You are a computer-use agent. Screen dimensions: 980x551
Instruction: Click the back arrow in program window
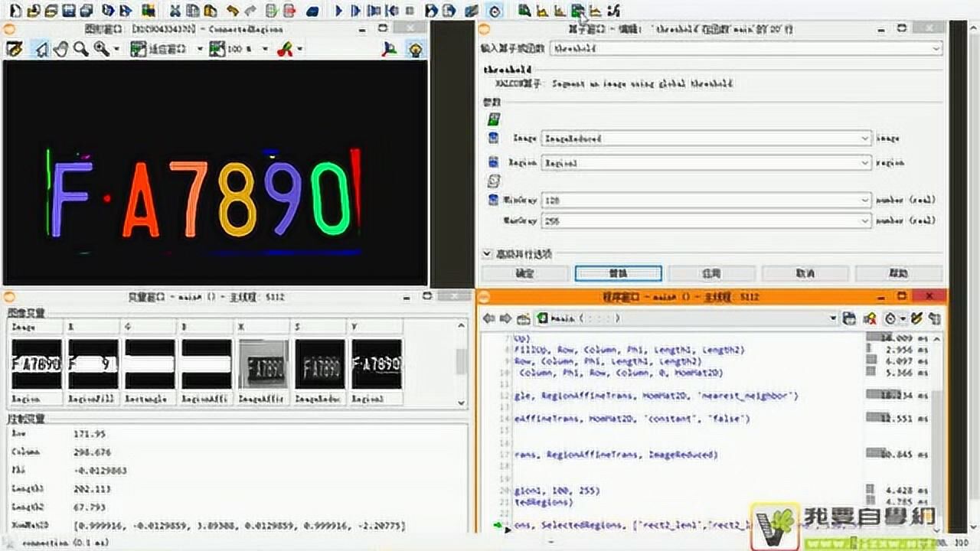point(488,318)
